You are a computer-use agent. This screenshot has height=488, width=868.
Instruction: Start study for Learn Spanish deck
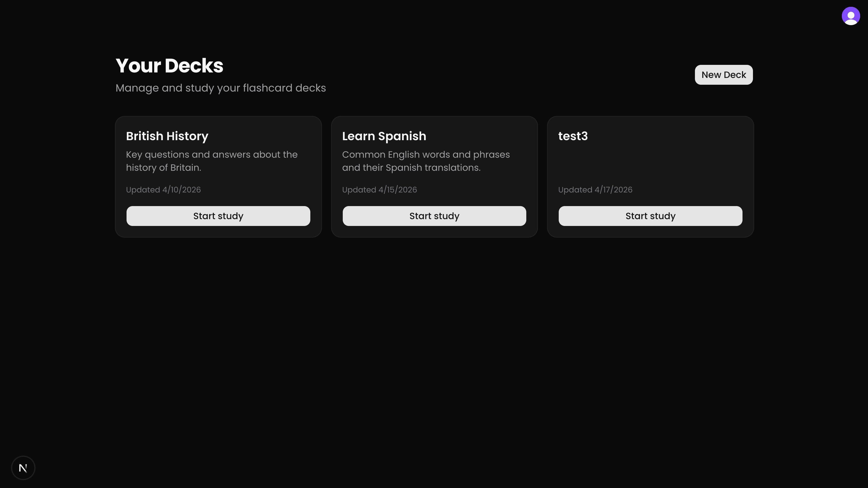434,216
